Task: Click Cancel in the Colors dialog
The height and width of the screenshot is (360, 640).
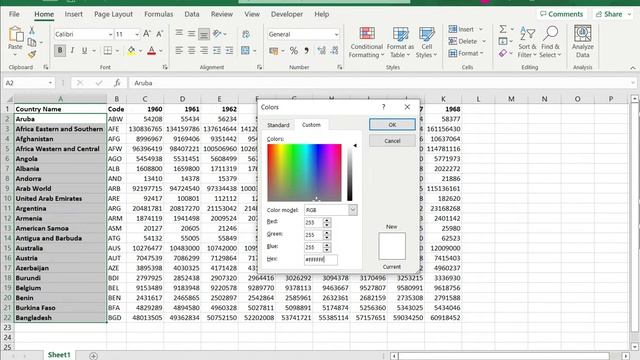Action: (x=392, y=141)
